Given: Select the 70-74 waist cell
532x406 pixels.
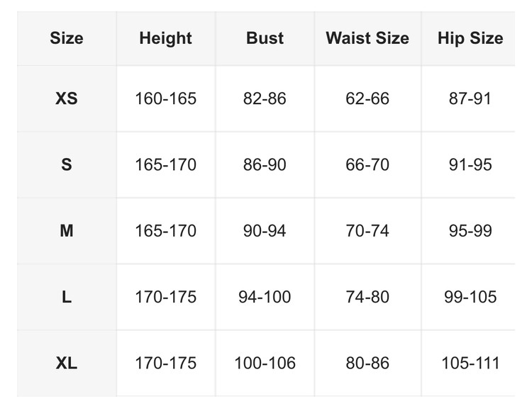Looking at the screenshot, I should tap(367, 231).
